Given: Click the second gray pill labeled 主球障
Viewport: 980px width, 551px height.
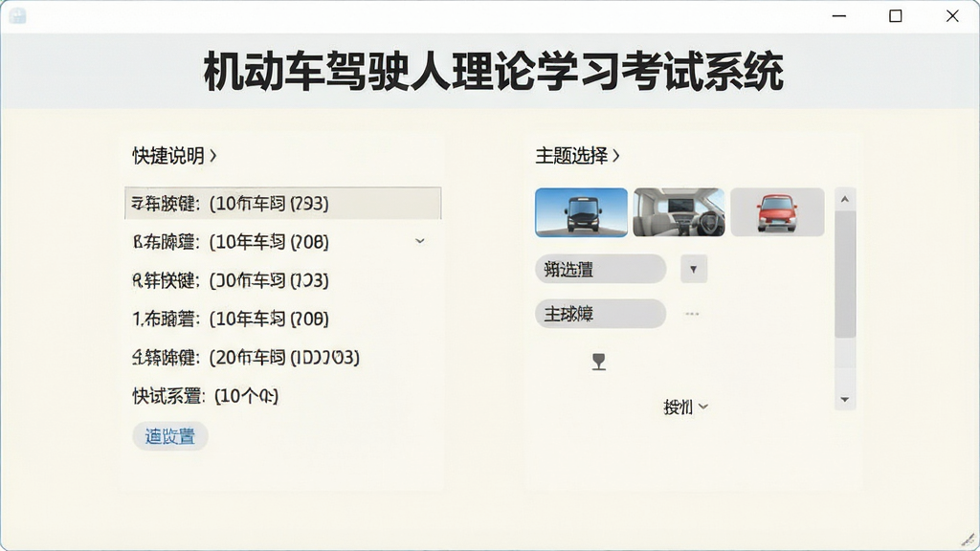Looking at the screenshot, I should tap(601, 314).
